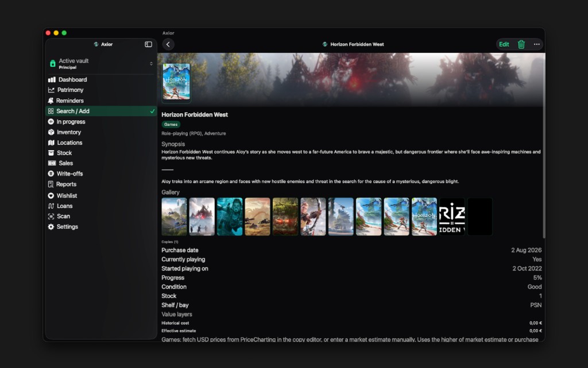Select the Reports sidebar label
This screenshot has width=588, height=368.
[x=66, y=185]
